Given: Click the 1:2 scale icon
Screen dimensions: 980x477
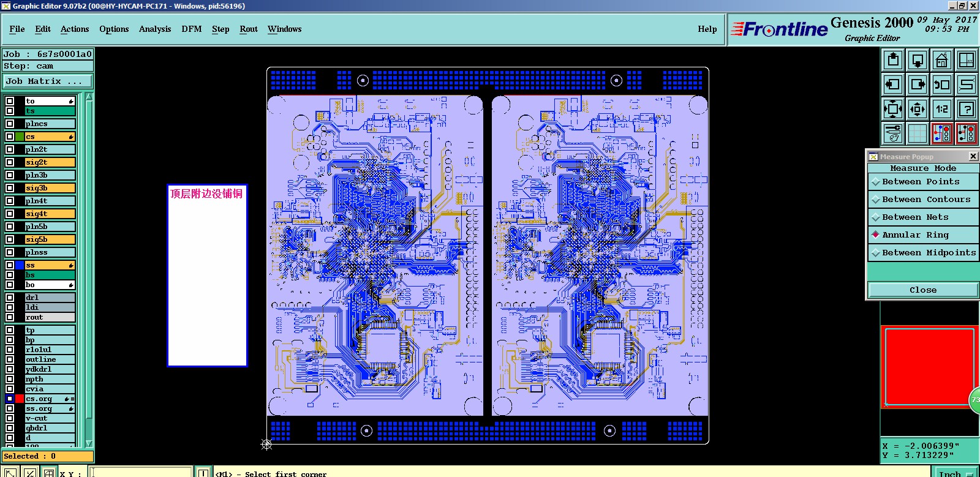Looking at the screenshot, I should point(942,109).
